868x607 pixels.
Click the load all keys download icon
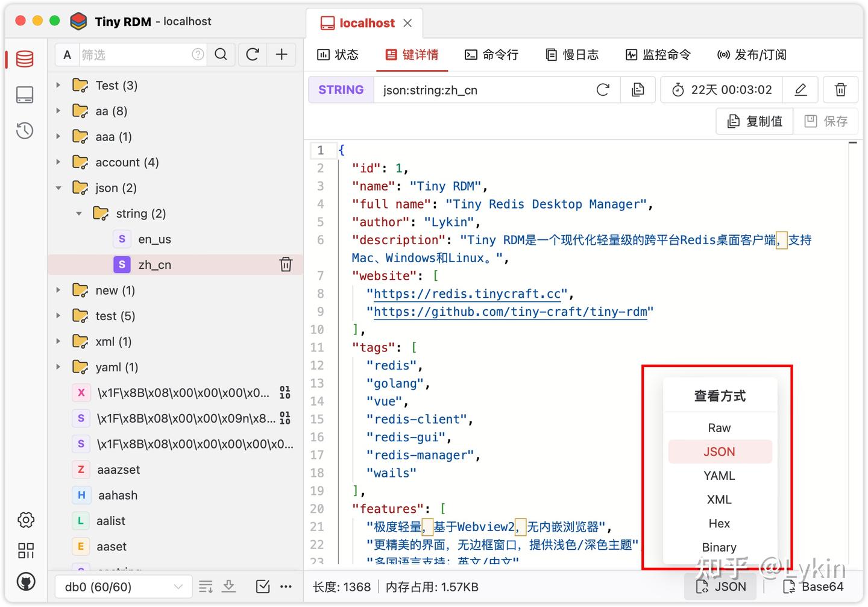pyautogui.click(x=229, y=587)
